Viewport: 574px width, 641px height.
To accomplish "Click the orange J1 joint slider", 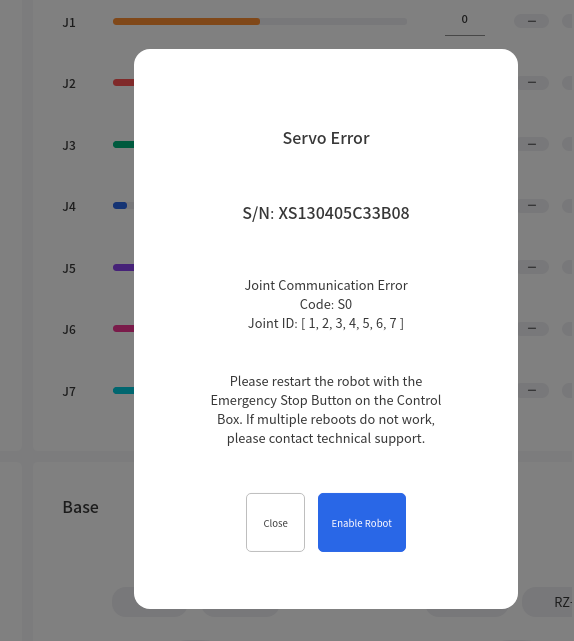I will coord(260,21).
